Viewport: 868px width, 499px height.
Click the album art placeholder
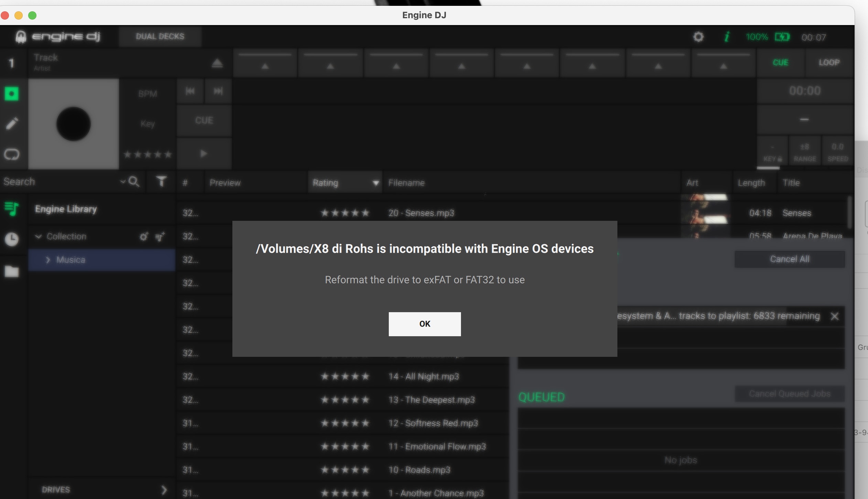[x=74, y=124]
